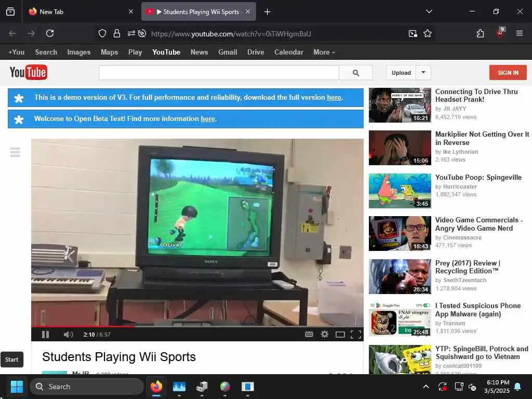This screenshot has width=532, height=399.
Task: Open I Tested Suspicious Phone App Malware title
Action: (478, 310)
